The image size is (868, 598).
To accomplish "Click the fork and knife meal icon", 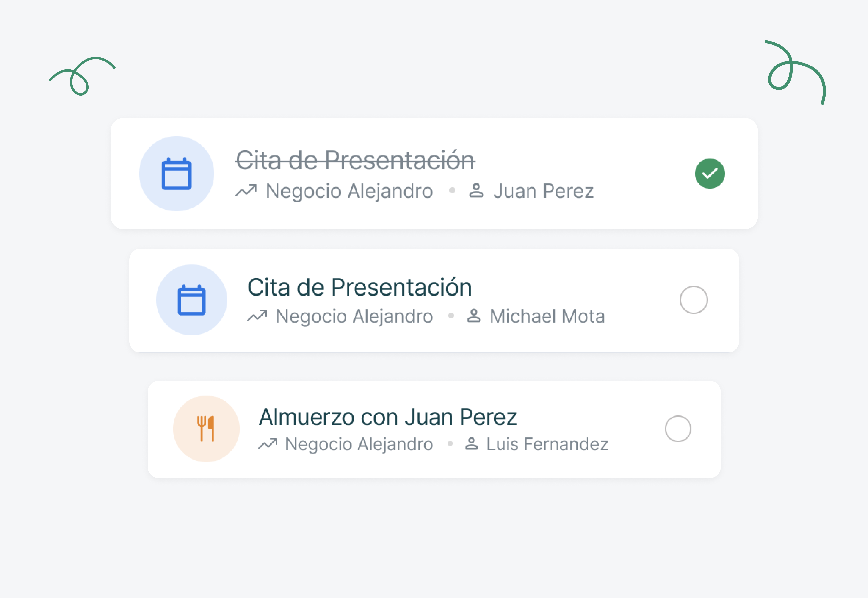I will (206, 429).
